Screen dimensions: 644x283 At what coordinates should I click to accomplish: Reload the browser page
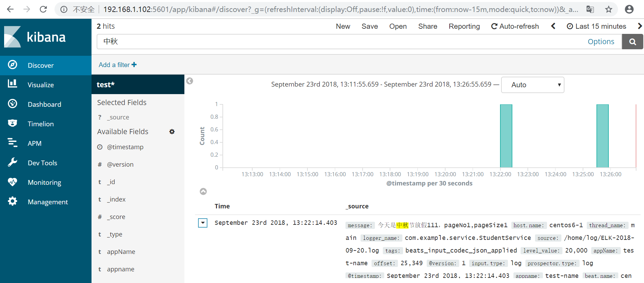pyautogui.click(x=43, y=9)
